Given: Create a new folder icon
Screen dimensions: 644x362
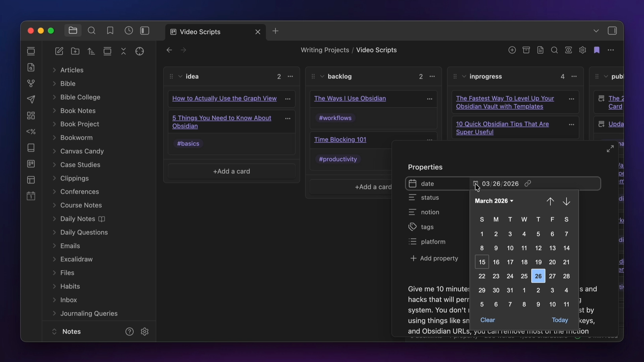Looking at the screenshot, I should (75, 51).
